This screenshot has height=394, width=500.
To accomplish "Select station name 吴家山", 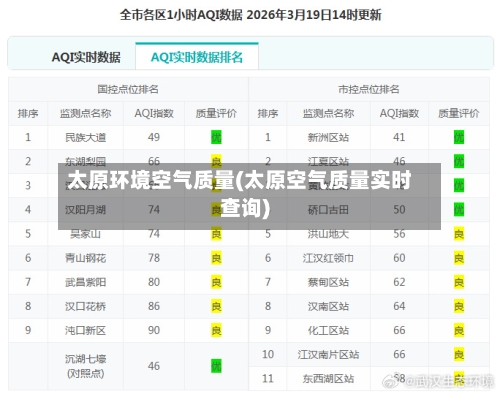I will (85, 234).
